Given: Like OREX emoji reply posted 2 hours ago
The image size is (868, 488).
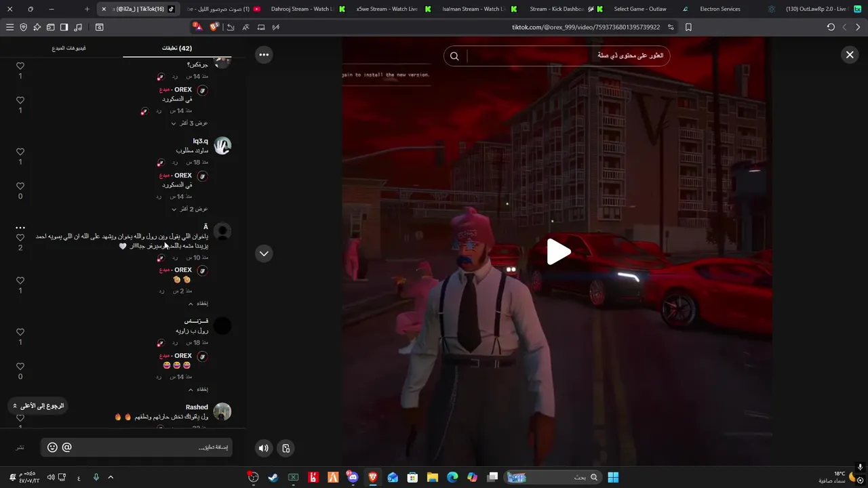Looking at the screenshot, I should click(x=20, y=281).
